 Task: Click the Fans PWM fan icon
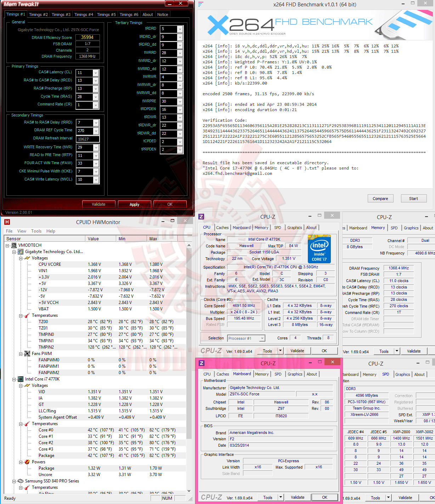point(27,354)
